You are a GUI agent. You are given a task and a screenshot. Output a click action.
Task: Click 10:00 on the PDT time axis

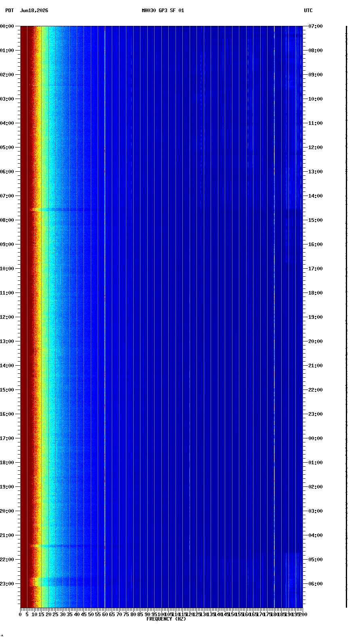tap(7, 269)
